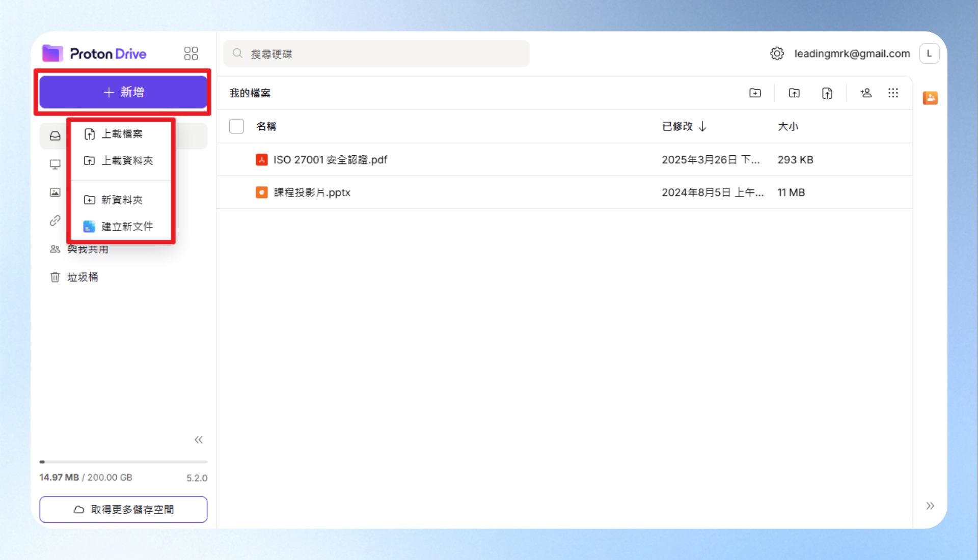
Task: Click the upload file toolbar icon
Action: [827, 93]
